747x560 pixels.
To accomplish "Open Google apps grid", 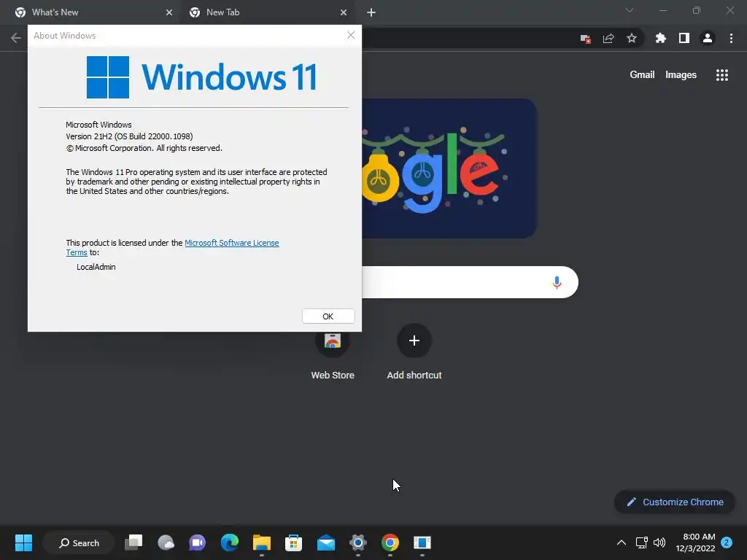I will click(722, 75).
